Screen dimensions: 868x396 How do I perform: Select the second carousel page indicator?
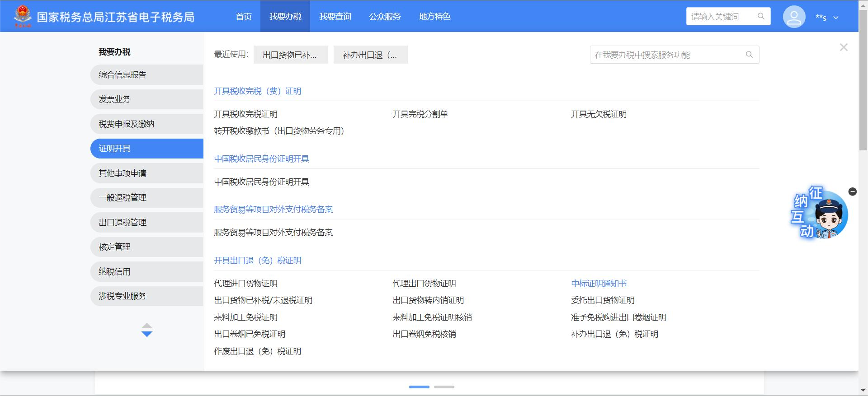(x=444, y=387)
